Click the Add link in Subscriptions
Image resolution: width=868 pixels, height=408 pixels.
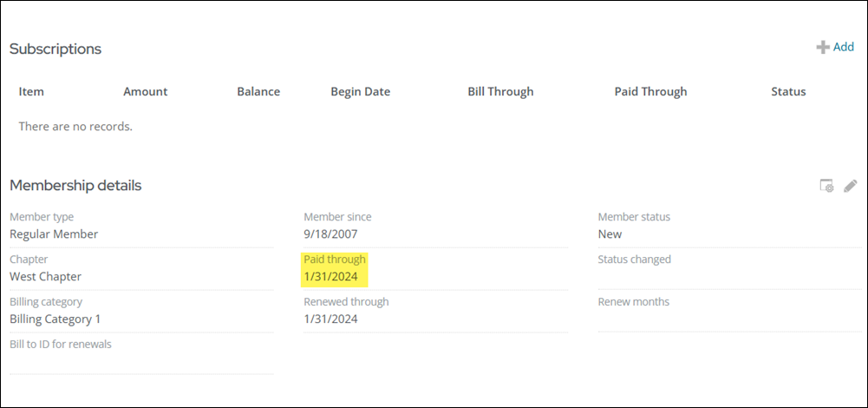843,48
